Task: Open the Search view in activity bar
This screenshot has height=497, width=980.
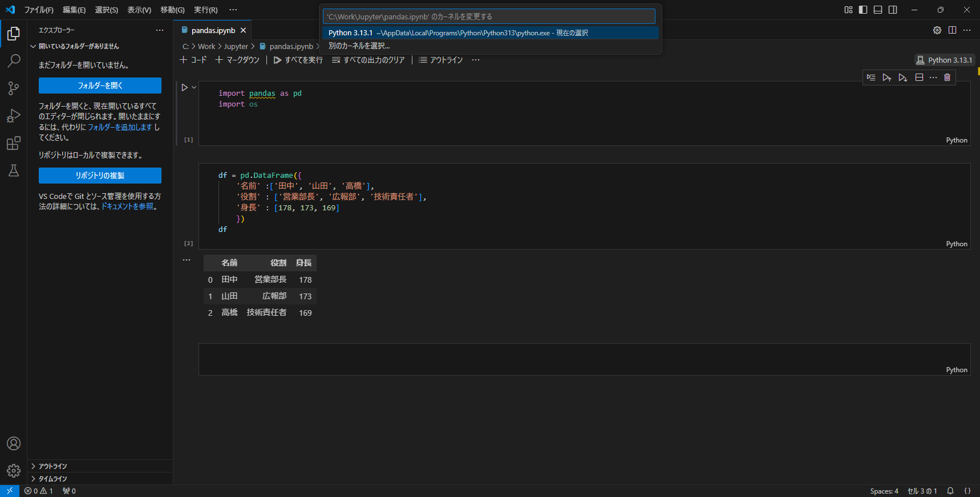Action: click(14, 61)
